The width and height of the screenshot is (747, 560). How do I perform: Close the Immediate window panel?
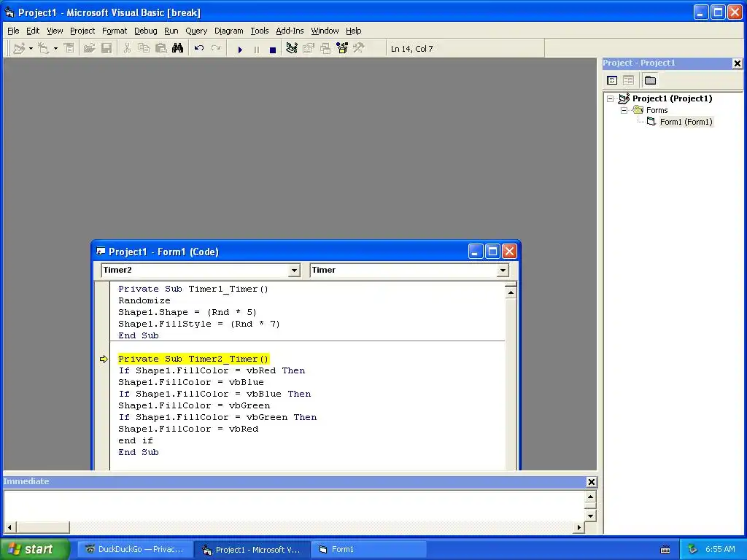tap(591, 482)
